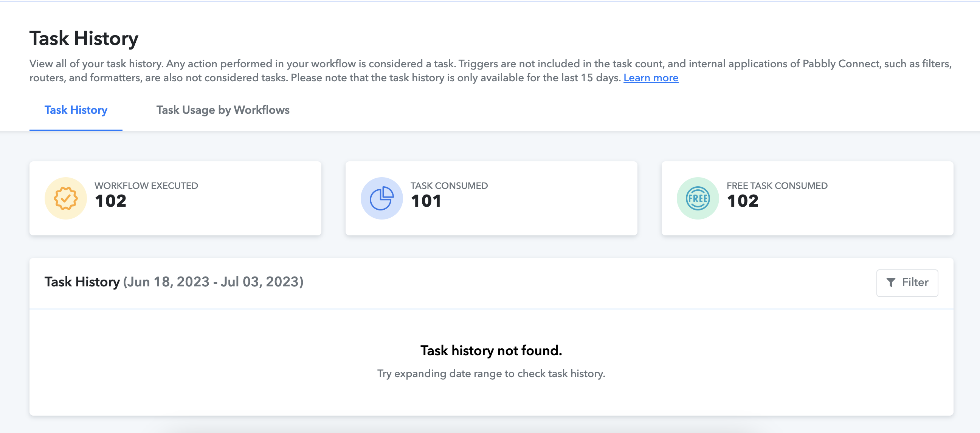This screenshot has height=433, width=980.
Task: Click the task history description paragraph
Action: pos(490,71)
